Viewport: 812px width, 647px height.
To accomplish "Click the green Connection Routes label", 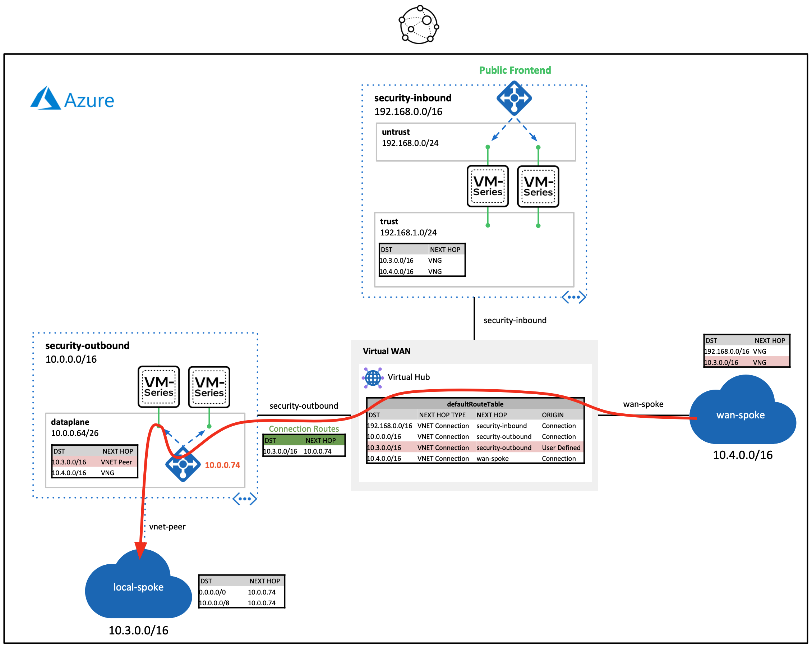I will pyautogui.click(x=304, y=429).
